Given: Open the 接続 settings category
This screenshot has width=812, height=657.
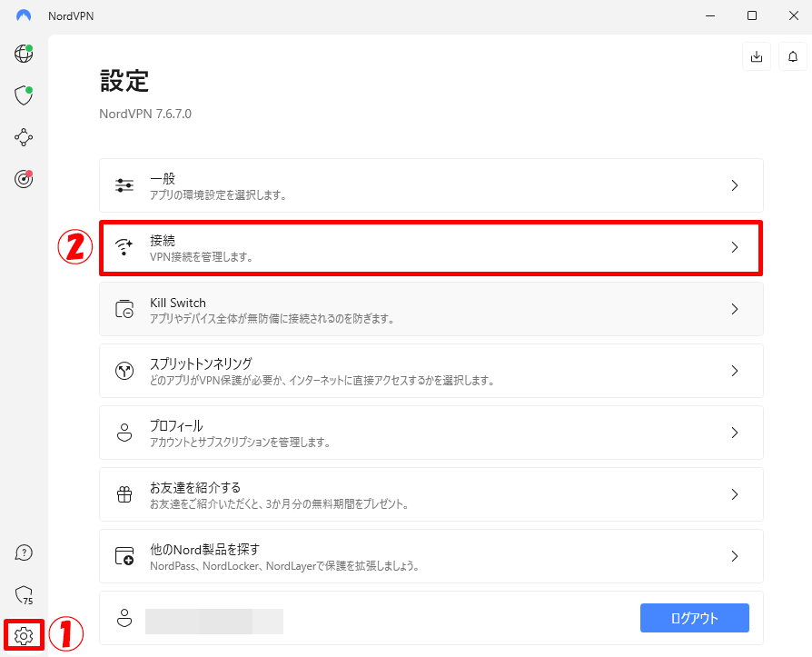Looking at the screenshot, I should 431,247.
